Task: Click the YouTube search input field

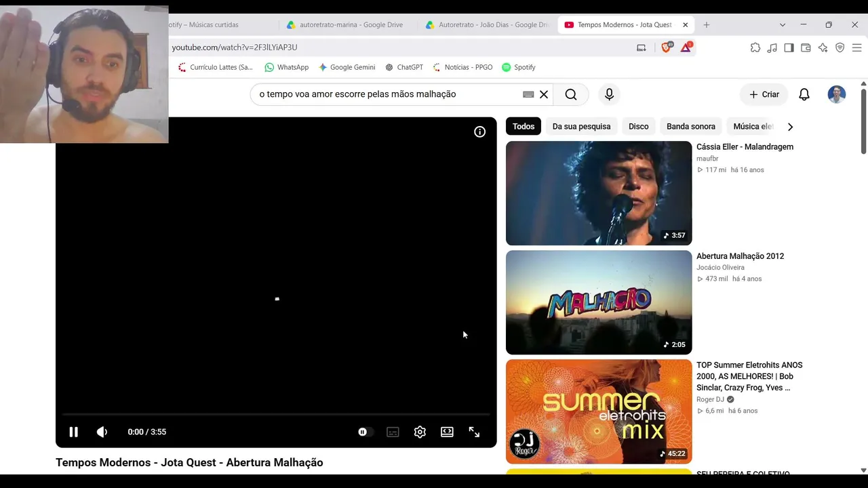Action: 387,94
